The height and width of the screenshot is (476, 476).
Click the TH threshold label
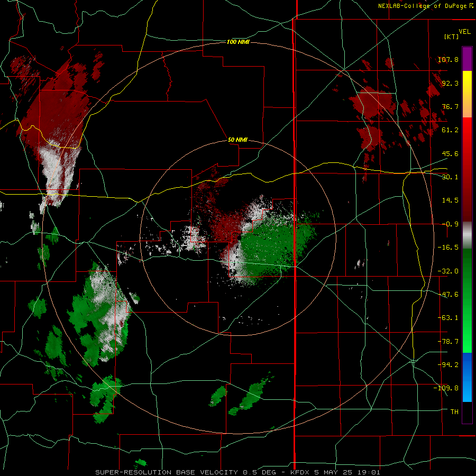[x=454, y=412]
